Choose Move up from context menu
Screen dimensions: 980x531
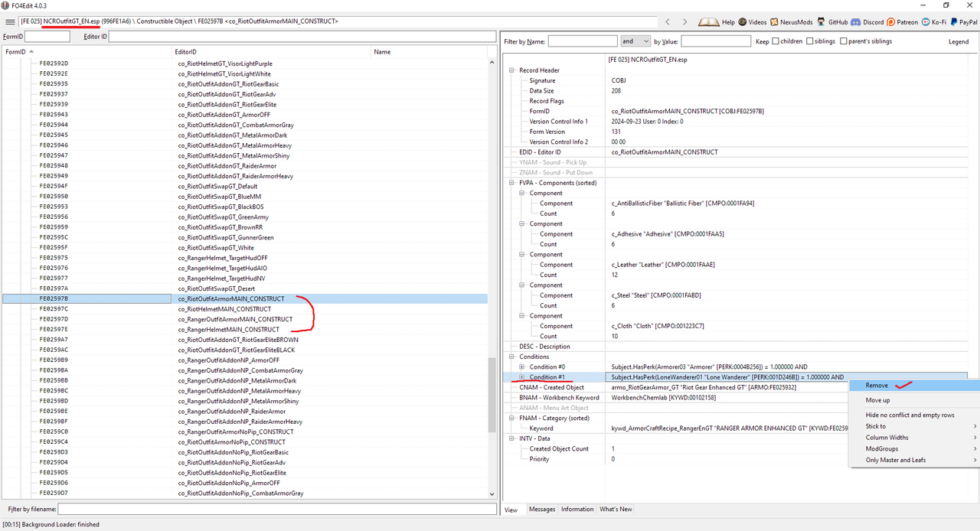(x=914, y=400)
